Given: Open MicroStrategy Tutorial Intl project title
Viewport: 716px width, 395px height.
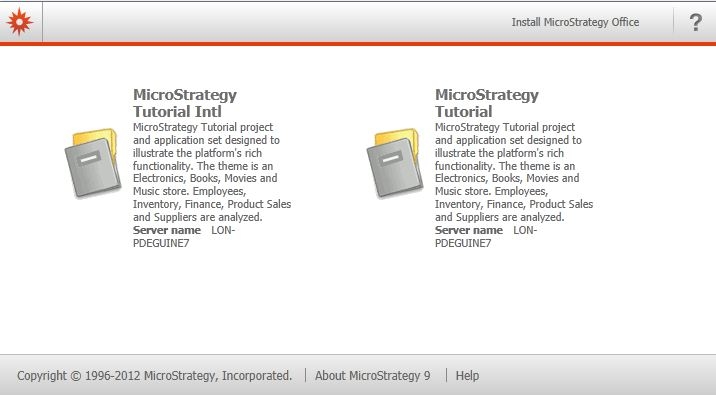Looking at the screenshot, I should (x=185, y=103).
